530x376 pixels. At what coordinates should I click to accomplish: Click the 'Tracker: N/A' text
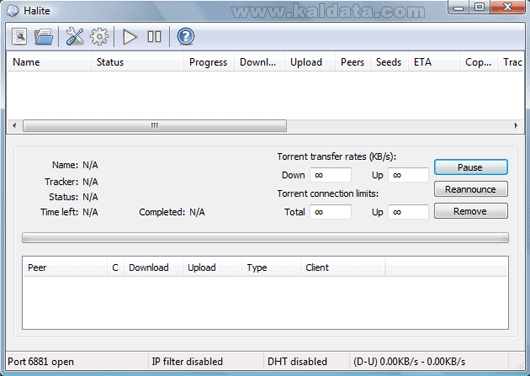[71, 182]
